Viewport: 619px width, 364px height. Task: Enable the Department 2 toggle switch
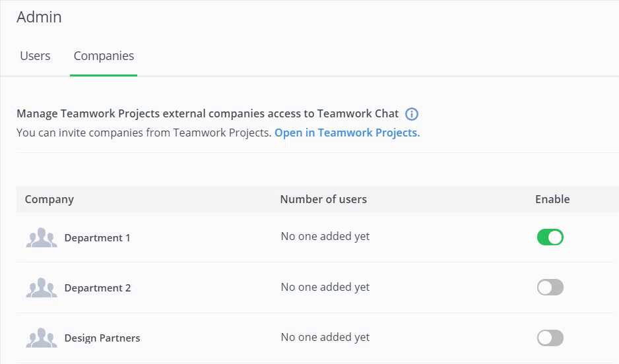click(550, 288)
